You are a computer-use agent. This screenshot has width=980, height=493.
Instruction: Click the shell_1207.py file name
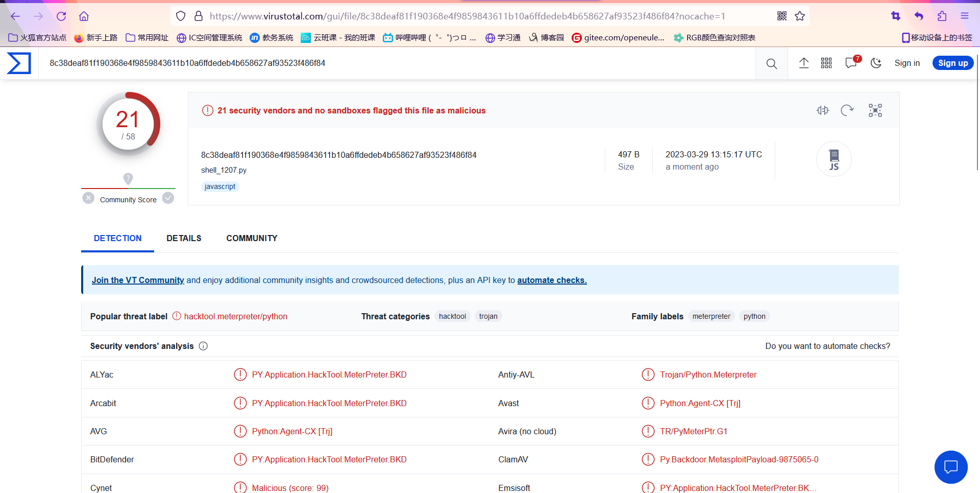(224, 170)
